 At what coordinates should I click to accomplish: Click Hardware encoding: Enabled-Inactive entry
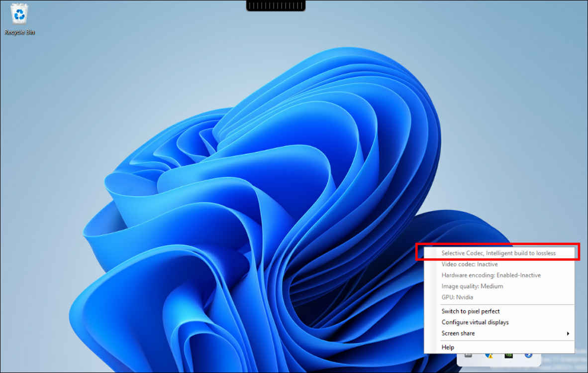(499, 275)
